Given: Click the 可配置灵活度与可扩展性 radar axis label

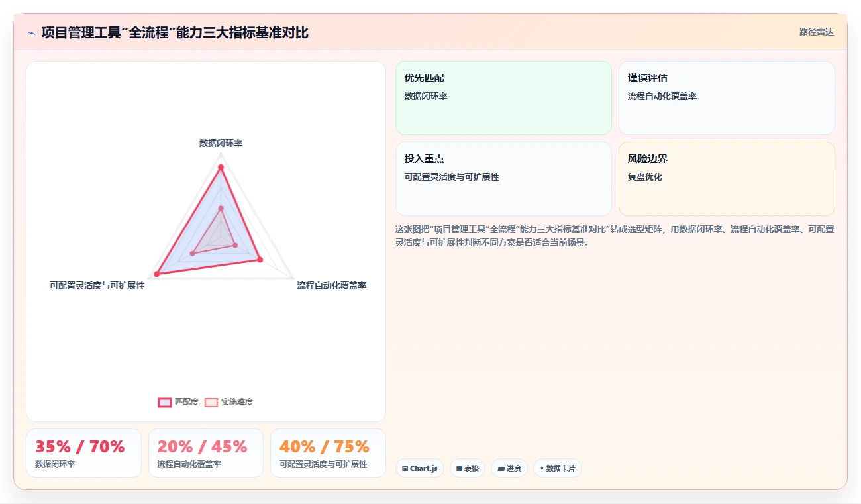Looking at the screenshot, I should click(x=97, y=285).
